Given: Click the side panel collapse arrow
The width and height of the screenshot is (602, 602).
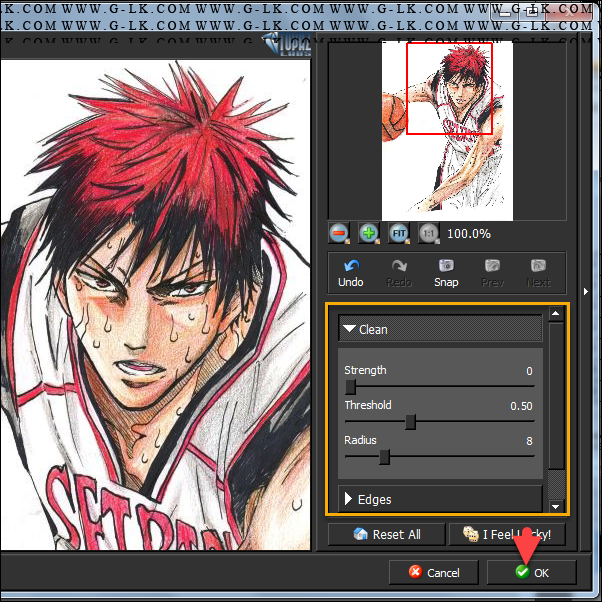Looking at the screenshot, I should point(585,291).
